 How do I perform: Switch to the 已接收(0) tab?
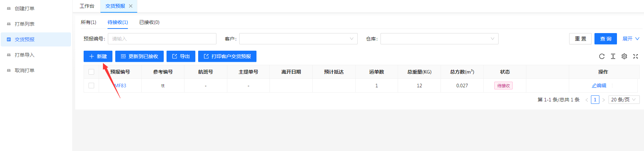tap(149, 22)
